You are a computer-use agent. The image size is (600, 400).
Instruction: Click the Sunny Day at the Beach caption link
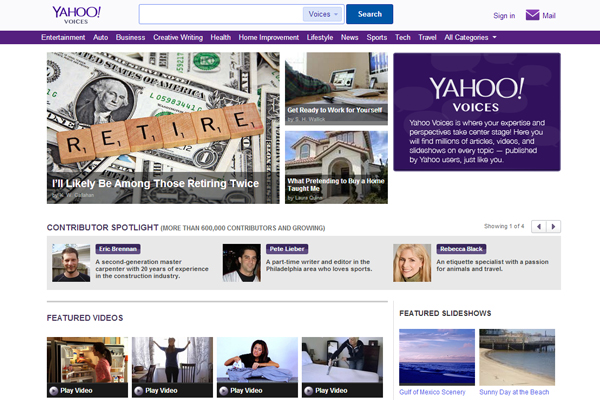(514, 392)
